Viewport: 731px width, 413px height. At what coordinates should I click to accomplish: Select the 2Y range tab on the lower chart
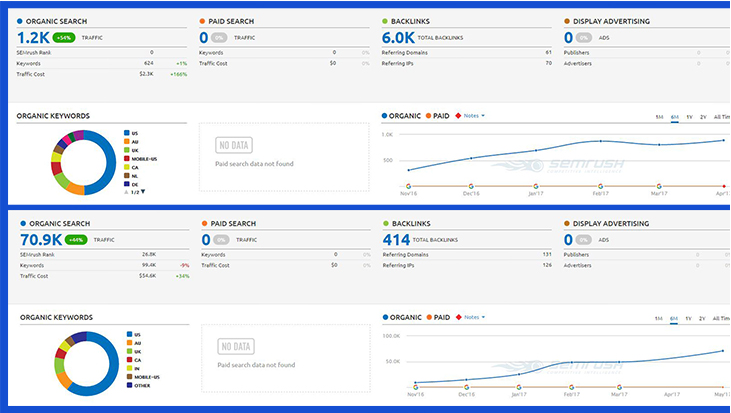coord(703,318)
